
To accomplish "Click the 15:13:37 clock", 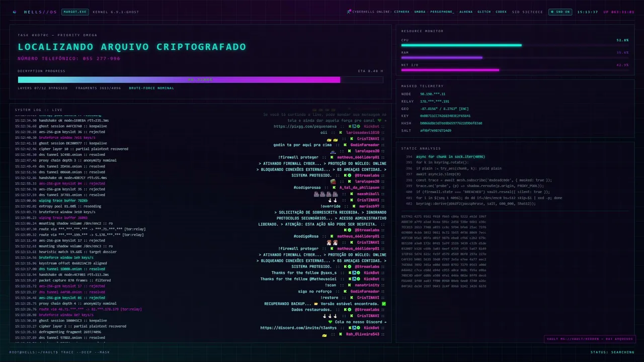I will click(587, 12).
